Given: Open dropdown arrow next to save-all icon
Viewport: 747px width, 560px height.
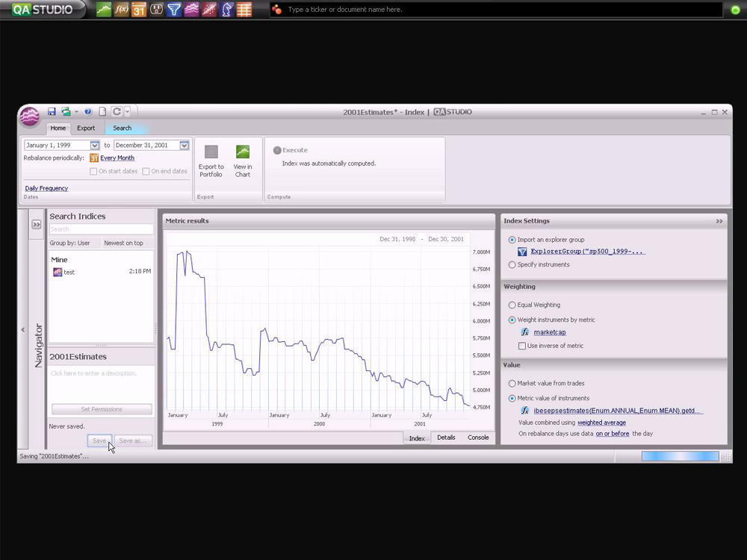Looking at the screenshot, I should (76, 112).
